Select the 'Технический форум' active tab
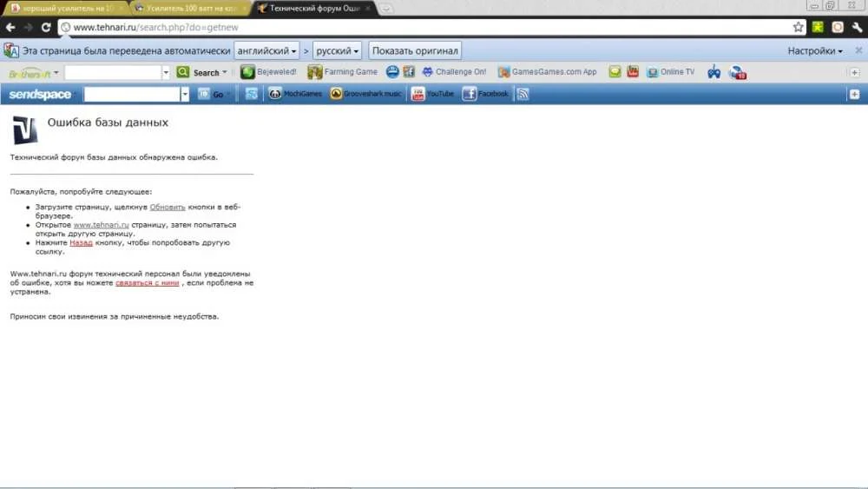This screenshot has width=868, height=489. 312,9
